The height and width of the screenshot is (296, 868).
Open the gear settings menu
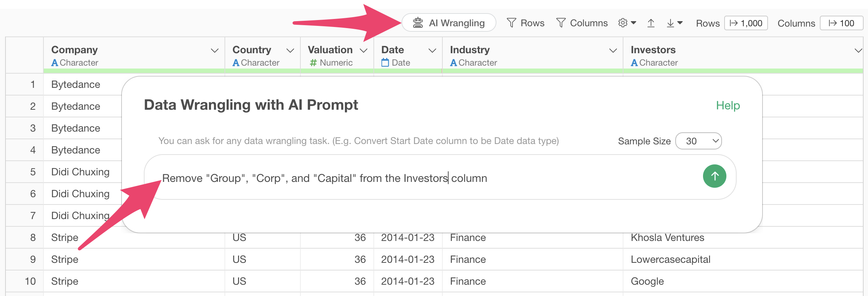click(x=627, y=23)
